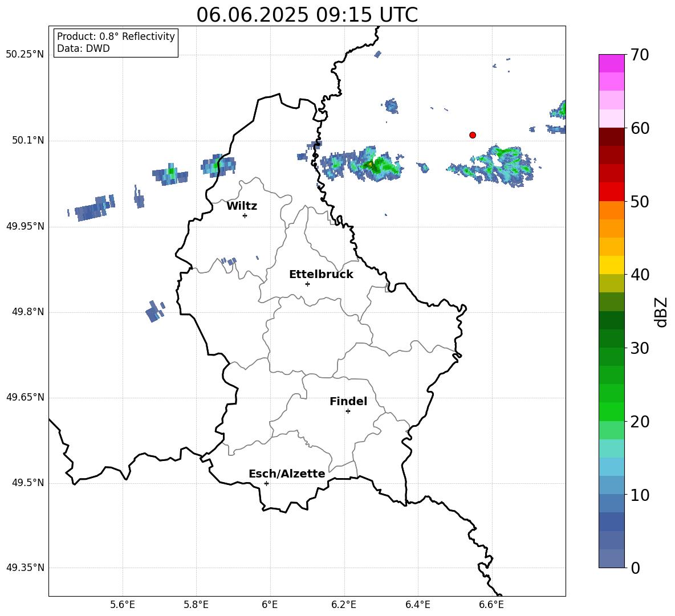Click the plus marker under Findel
The width and height of the screenshot is (675, 616).
348,411
